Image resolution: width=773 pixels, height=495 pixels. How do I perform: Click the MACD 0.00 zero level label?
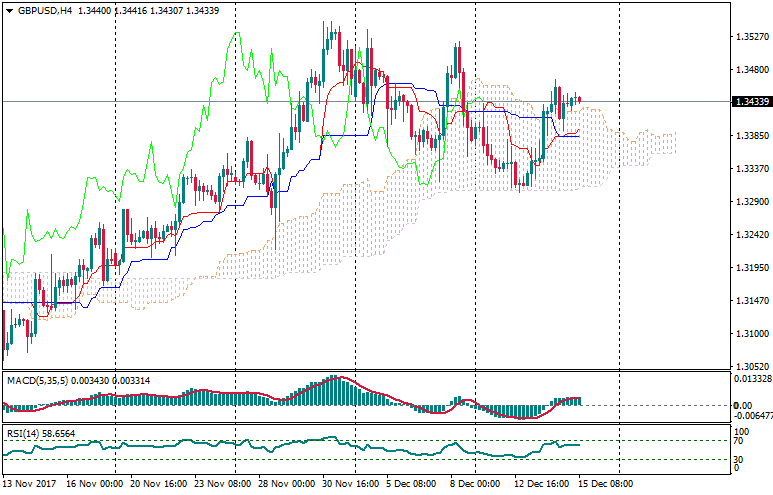click(742, 405)
